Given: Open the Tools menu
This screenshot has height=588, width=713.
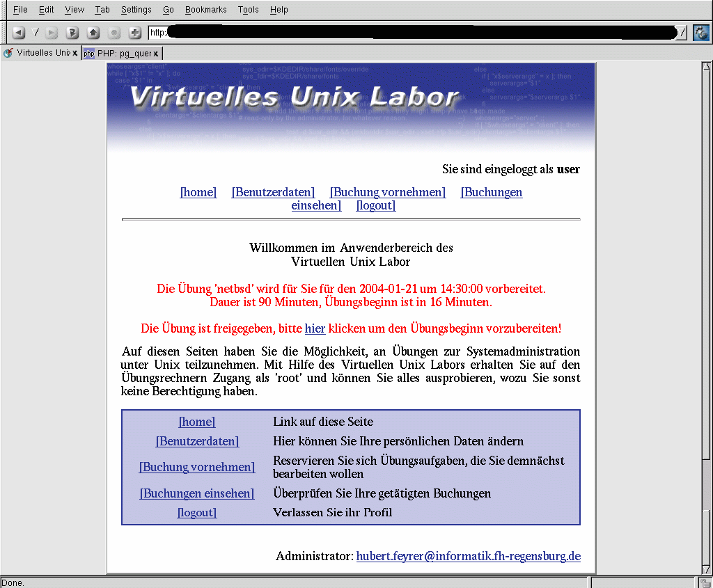Looking at the screenshot, I should [x=248, y=10].
